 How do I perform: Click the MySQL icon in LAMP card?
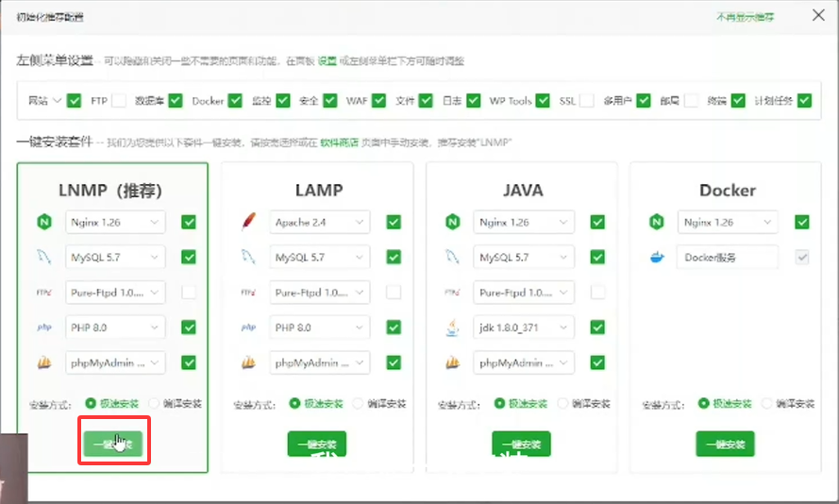point(249,258)
